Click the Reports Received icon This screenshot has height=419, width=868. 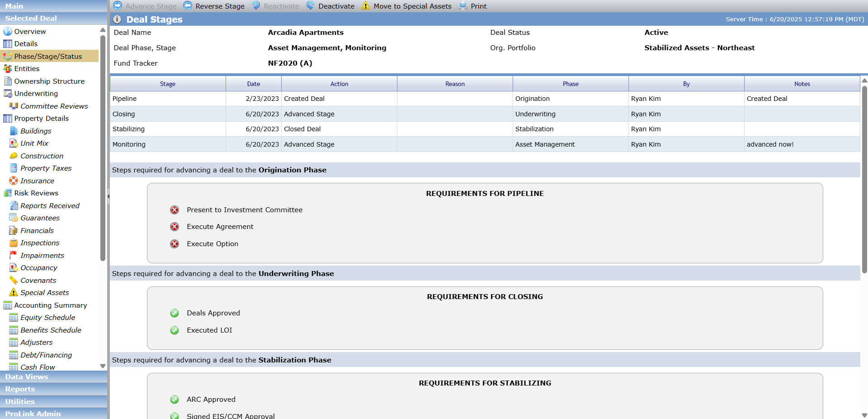14,205
